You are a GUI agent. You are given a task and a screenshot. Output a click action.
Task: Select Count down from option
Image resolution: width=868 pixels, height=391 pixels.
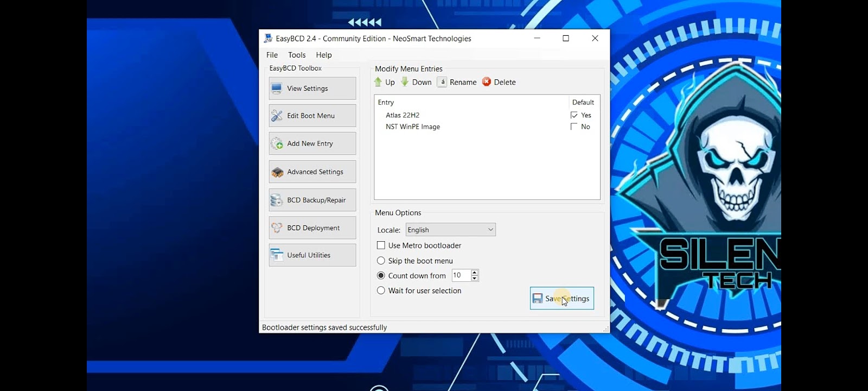(x=381, y=275)
